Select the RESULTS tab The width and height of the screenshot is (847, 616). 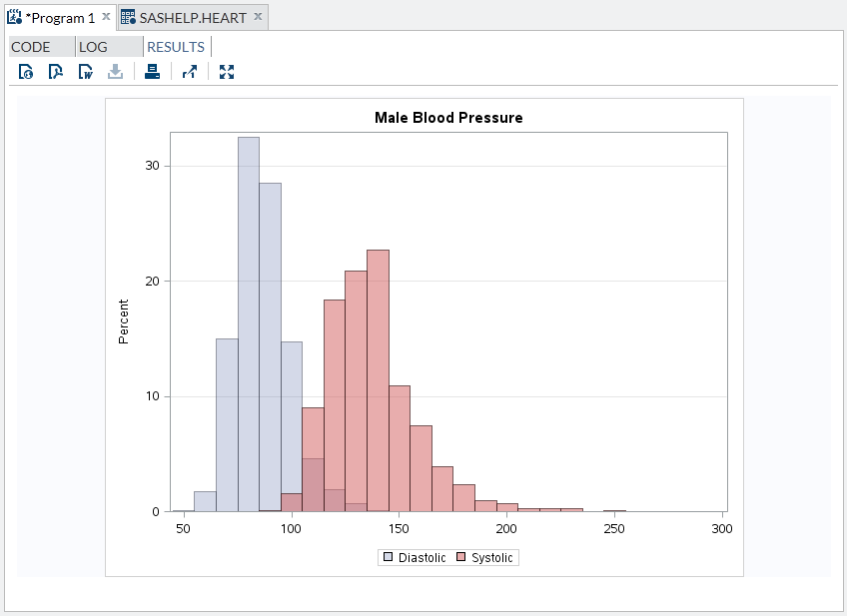[x=176, y=47]
